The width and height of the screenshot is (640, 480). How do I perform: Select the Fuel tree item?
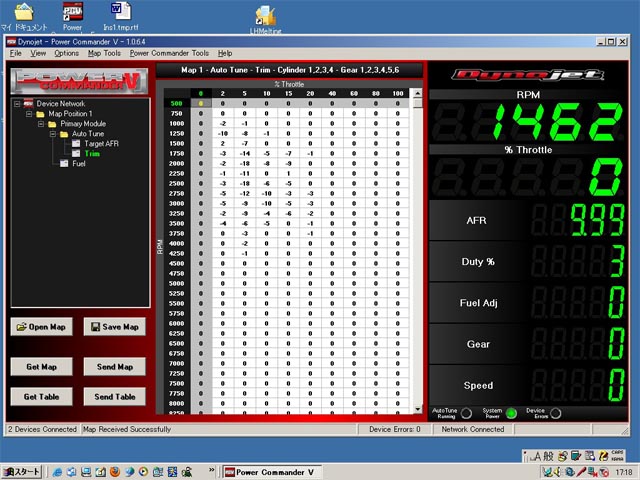coord(79,164)
